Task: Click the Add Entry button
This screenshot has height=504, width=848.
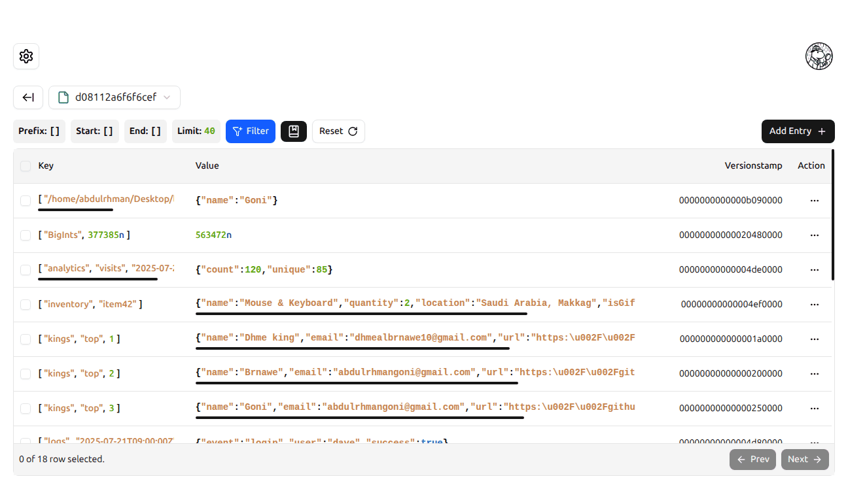Action: coord(798,131)
